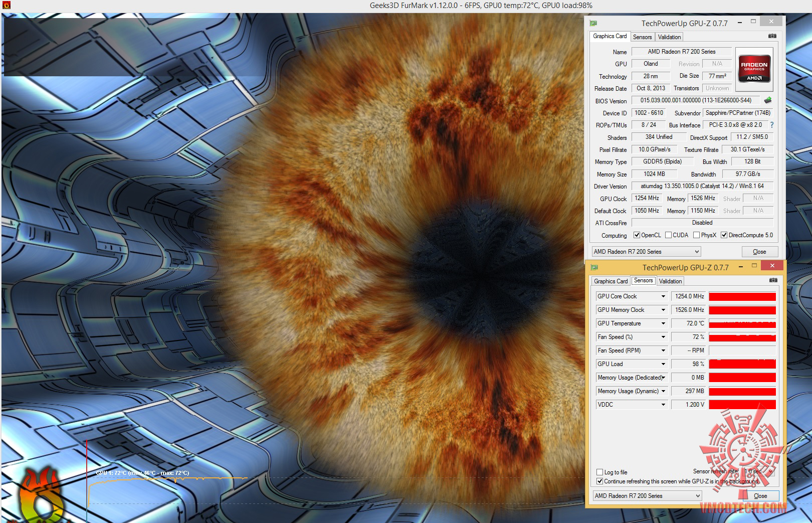Viewport: 812px width, 523px height.
Task: Click the FurMark GPU temperature readout text
Action: tap(143, 473)
